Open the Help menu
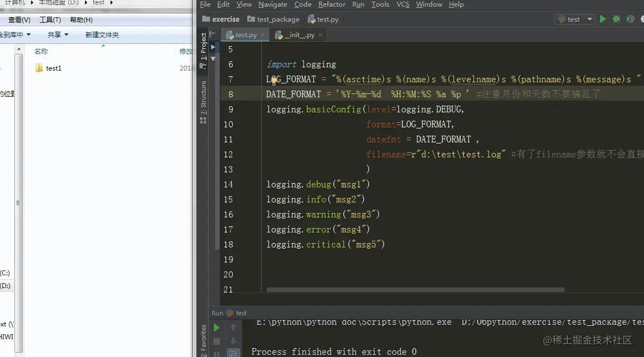 (456, 4)
